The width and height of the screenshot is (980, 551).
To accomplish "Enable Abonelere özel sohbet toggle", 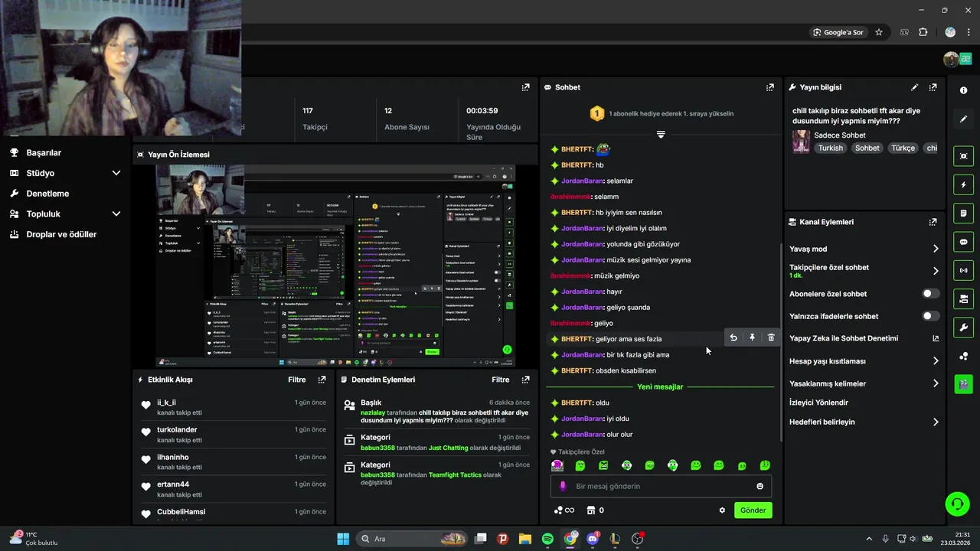I will [x=930, y=294].
